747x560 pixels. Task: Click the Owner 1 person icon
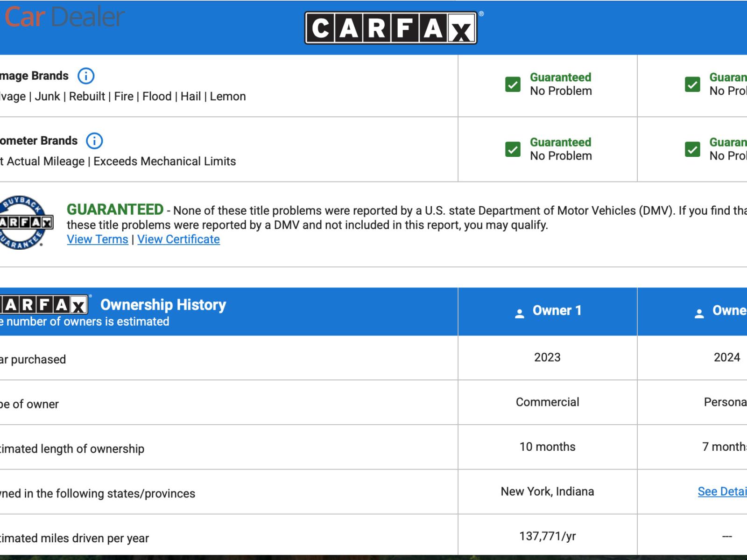[519, 313]
